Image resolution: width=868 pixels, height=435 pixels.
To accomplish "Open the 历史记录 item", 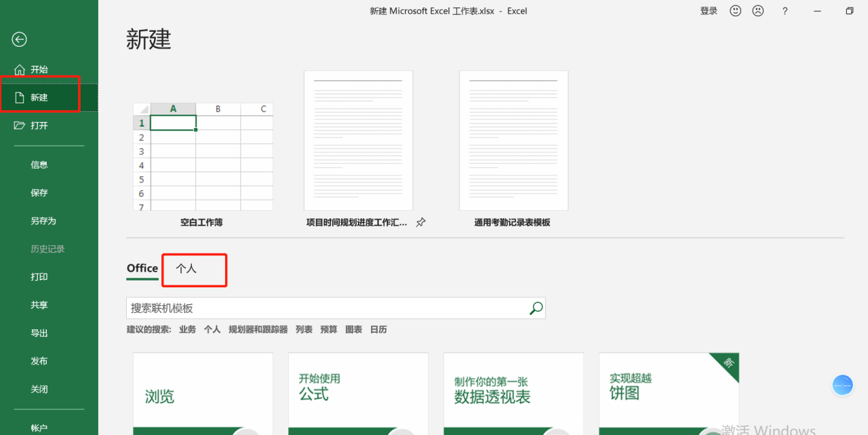I will click(49, 249).
